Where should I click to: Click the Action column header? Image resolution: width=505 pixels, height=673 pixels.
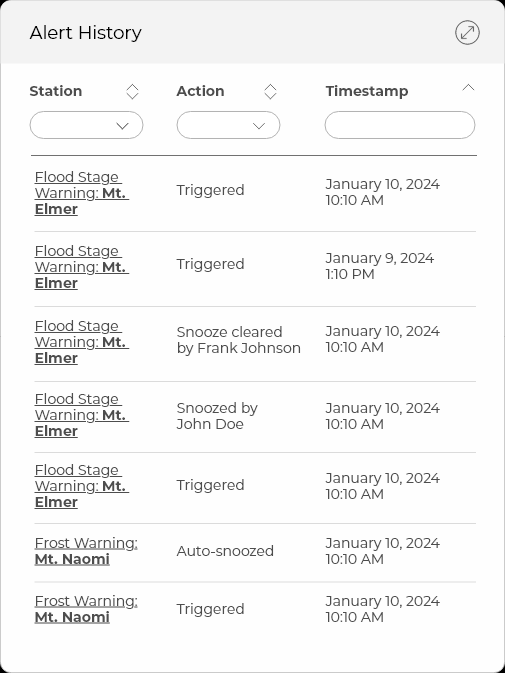click(200, 91)
